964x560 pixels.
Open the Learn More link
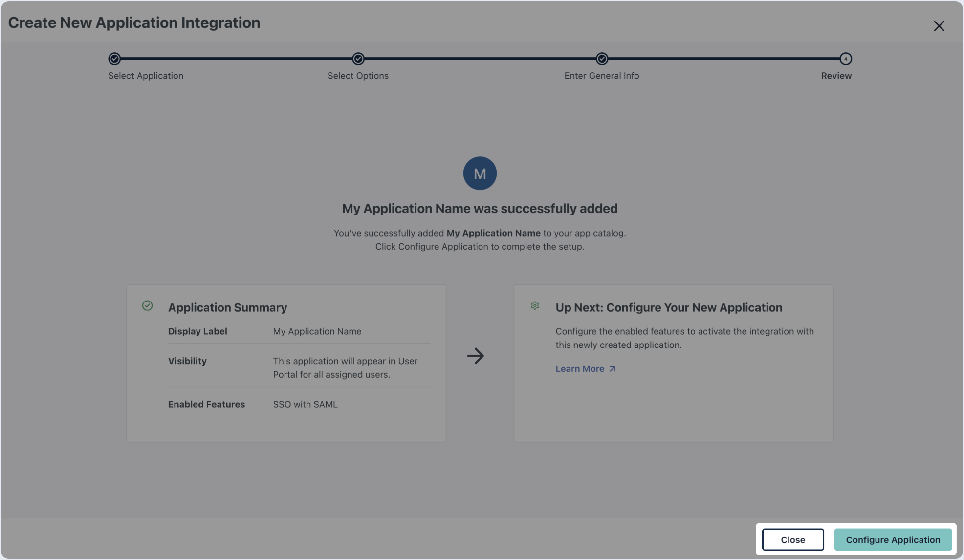(x=580, y=369)
